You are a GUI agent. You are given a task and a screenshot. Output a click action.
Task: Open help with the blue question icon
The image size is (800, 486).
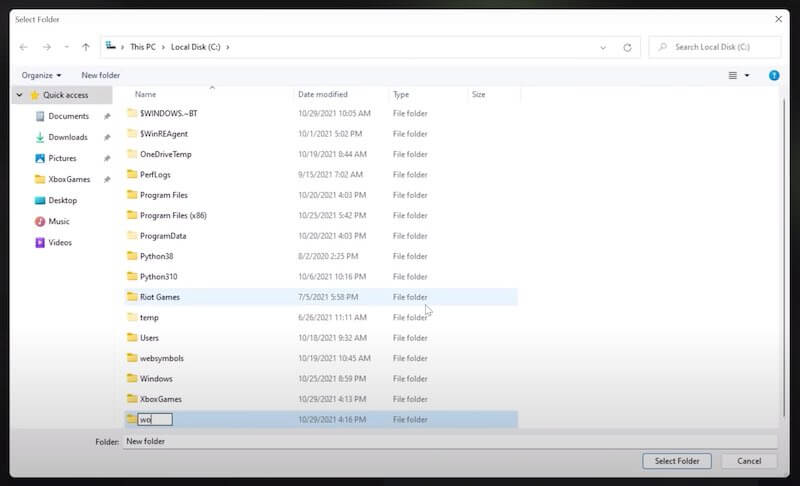tap(774, 75)
